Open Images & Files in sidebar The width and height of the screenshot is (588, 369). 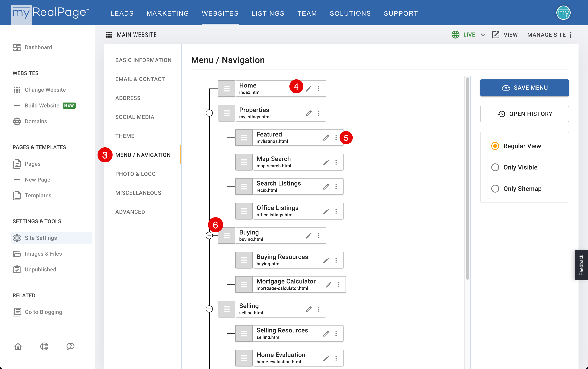[x=37, y=254]
